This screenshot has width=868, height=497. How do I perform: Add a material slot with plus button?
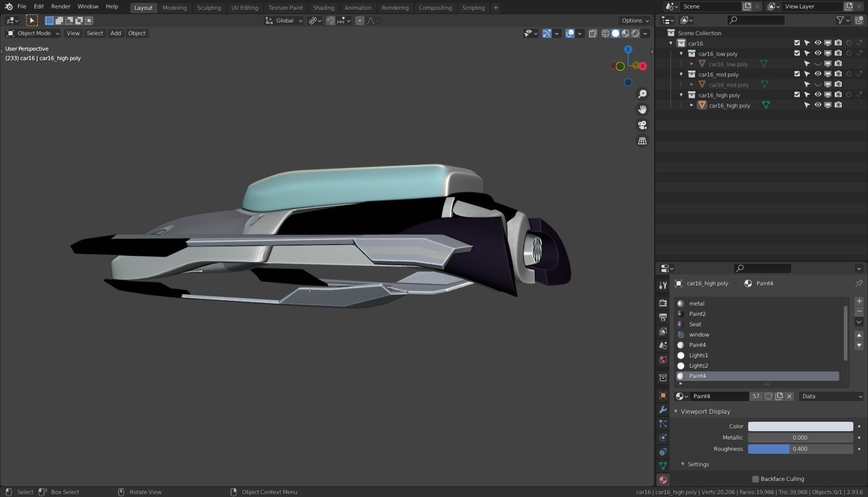point(859,301)
